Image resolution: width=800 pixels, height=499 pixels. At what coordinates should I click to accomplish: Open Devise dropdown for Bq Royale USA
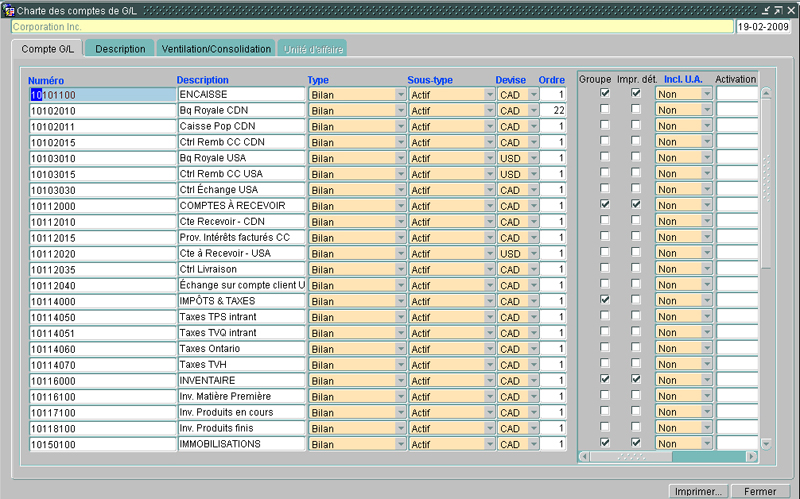[x=533, y=158]
